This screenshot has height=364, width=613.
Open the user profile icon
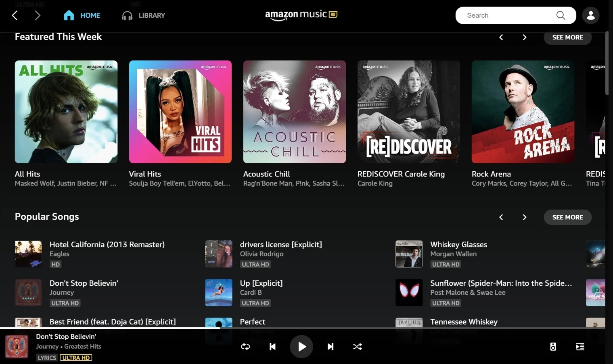click(x=591, y=15)
